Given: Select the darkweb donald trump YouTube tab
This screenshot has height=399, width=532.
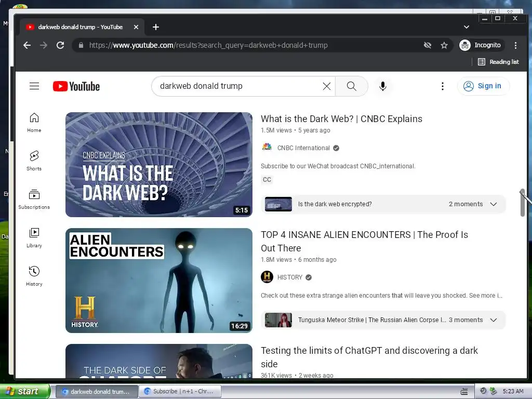Looking at the screenshot, I should 82,27.
